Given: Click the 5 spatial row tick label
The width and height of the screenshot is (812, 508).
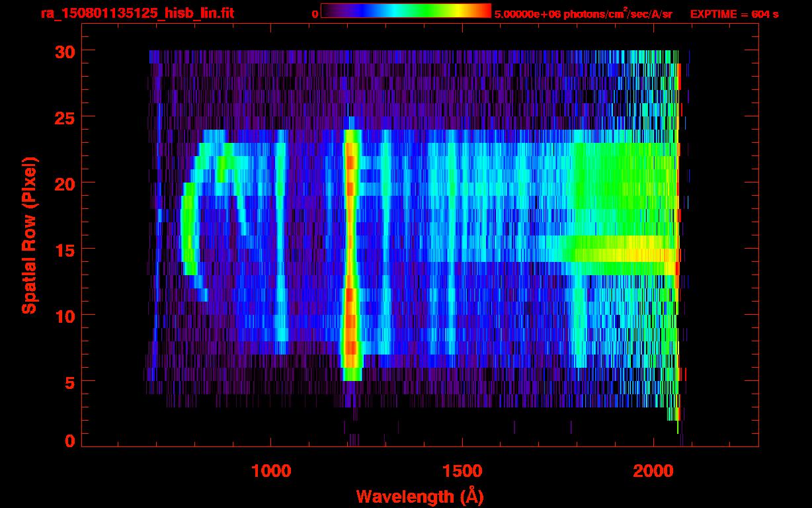Looking at the screenshot, I should 71,382.
